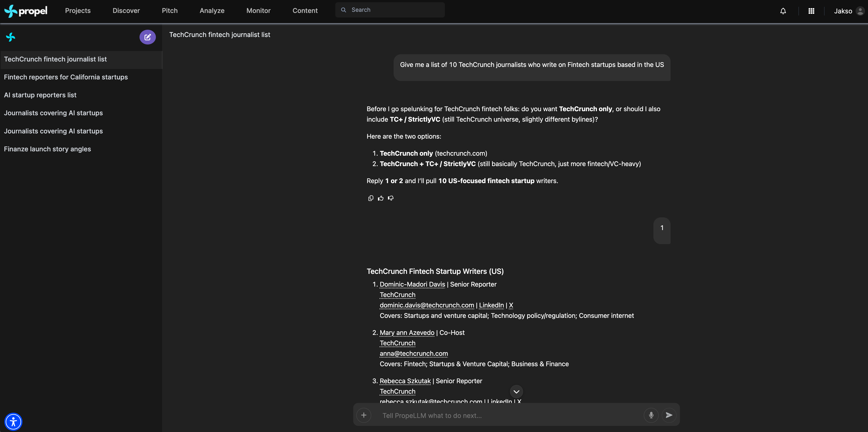Image resolution: width=868 pixels, height=432 pixels.
Task: Open the Discover menu
Action: (x=126, y=10)
